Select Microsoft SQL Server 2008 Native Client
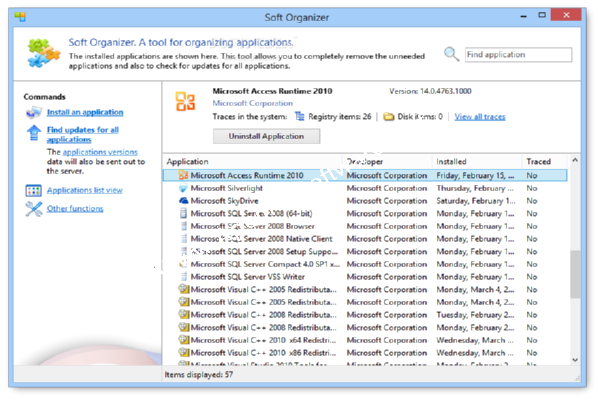600x400 pixels. coord(365,238)
